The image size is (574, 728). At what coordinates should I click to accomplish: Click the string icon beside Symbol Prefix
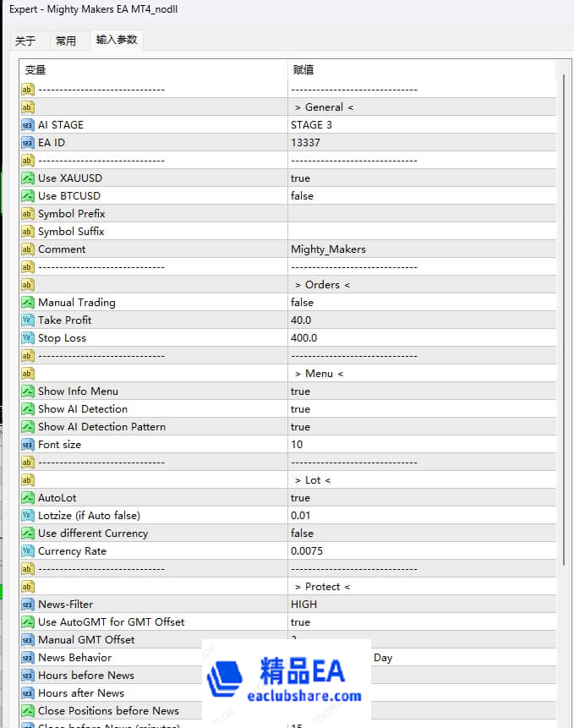point(27,214)
